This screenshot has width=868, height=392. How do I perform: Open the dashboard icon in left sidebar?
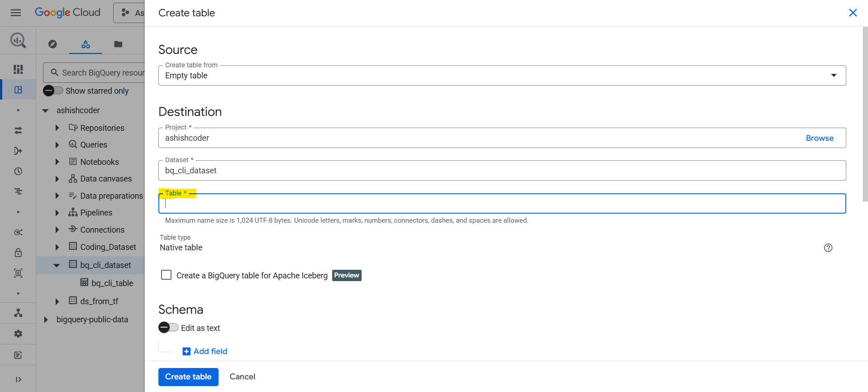[x=18, y=69]
